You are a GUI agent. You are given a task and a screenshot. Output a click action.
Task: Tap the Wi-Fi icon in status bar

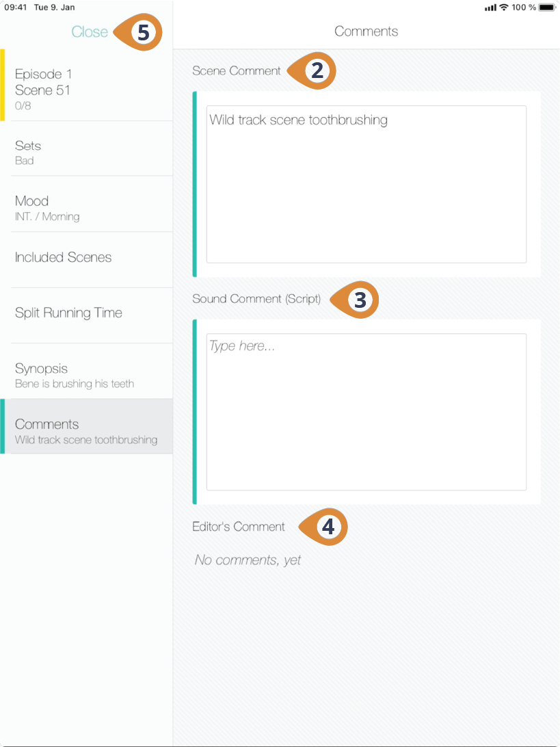pyautogui.click(x=503, y=7)
